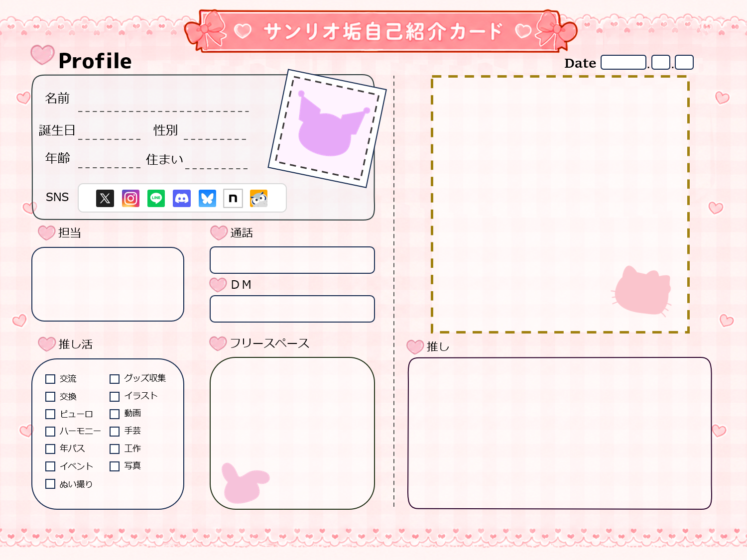This screenshot has height=560, width=747.
Task: Click the heart icon beside 推し
Action: [415, 347]
